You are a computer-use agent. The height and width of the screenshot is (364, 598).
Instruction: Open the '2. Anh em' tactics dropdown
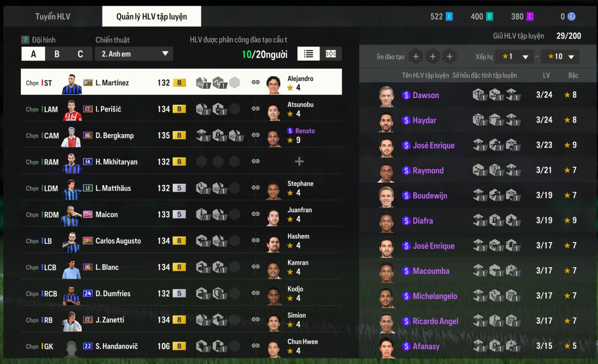134,54
